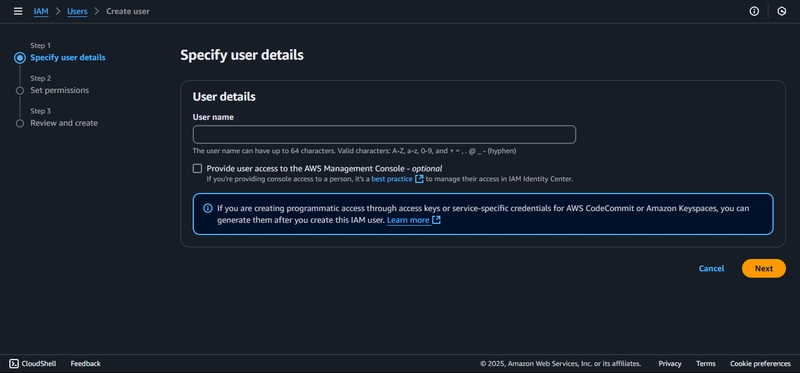Go to the IAM breadcrumb
The image size is (800, 373).
(41, 11)
